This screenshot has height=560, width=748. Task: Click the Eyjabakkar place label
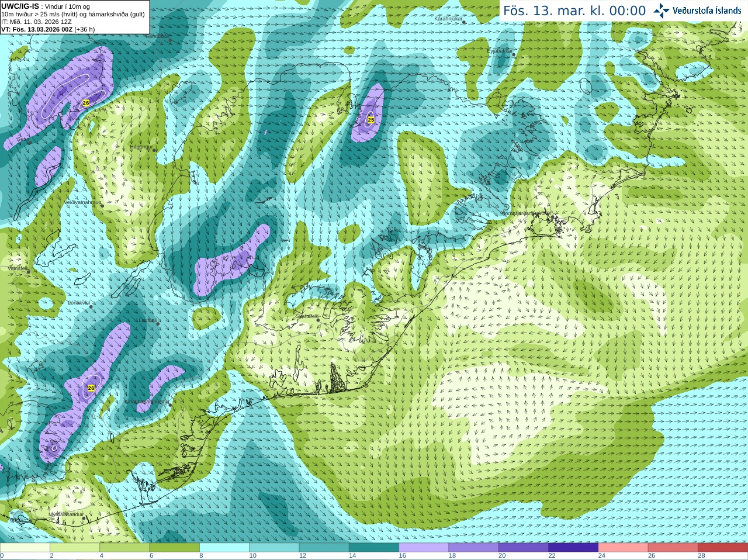[x=500, y=51]
